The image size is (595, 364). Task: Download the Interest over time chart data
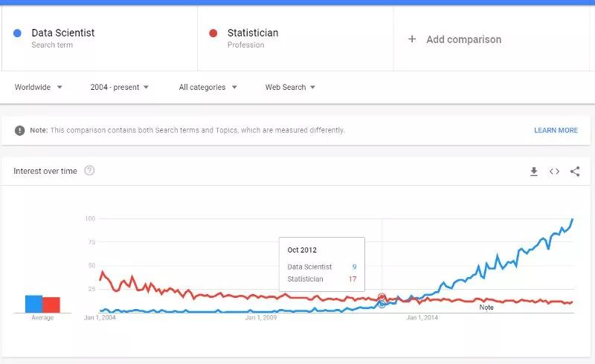click(x=533, y=172)
